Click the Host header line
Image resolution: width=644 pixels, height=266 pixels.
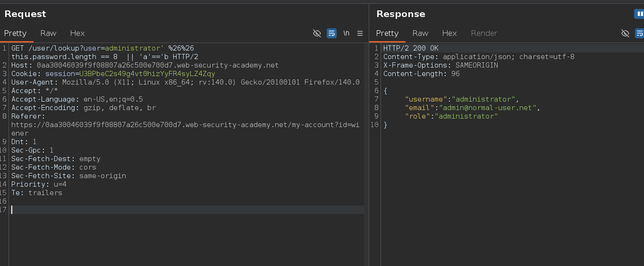[145, 65]
